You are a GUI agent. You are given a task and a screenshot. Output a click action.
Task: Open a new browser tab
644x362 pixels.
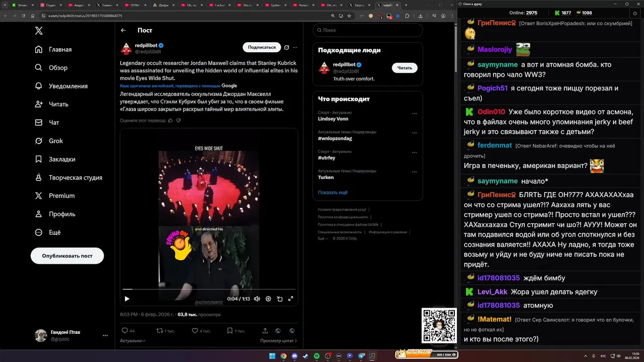(x=406, y=5)
